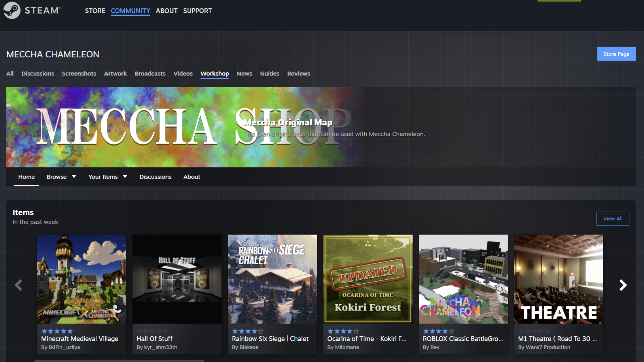The height and width of the screenshot is (362, 644).
Task: Expand the Browse dropdown menu
Action: click(x=61, y=177)
